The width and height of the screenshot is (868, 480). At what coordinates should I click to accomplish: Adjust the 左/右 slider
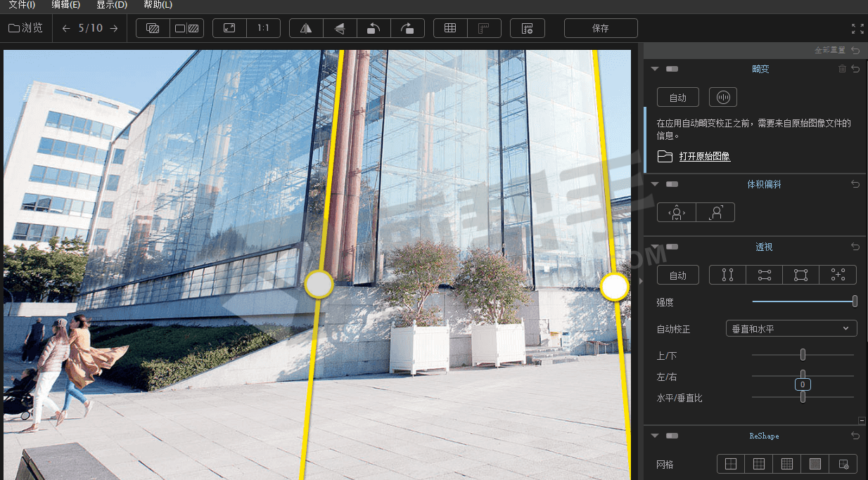pos(803,376)
